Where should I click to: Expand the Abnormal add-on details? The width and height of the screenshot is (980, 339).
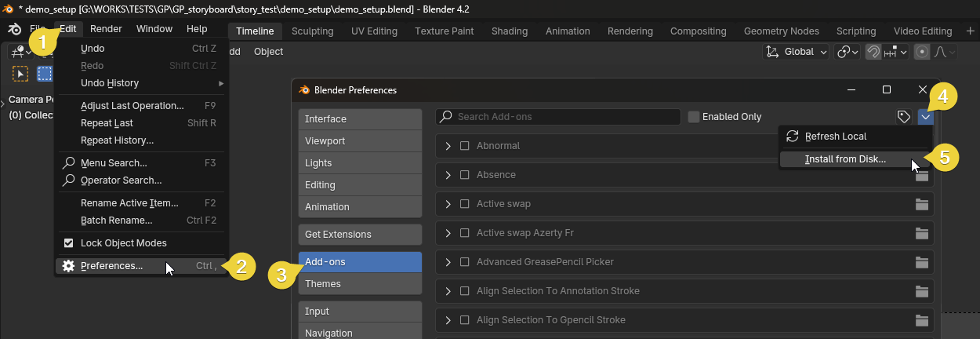[448, 146]
